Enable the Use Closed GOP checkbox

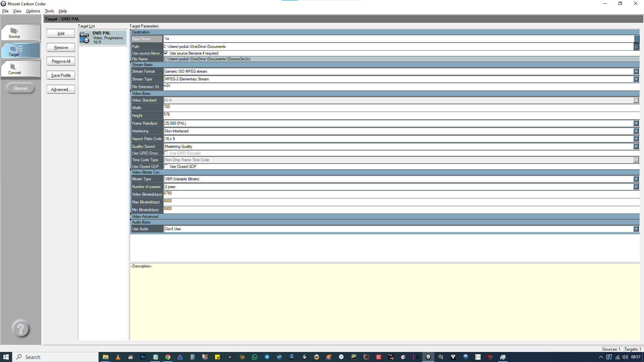166,167
